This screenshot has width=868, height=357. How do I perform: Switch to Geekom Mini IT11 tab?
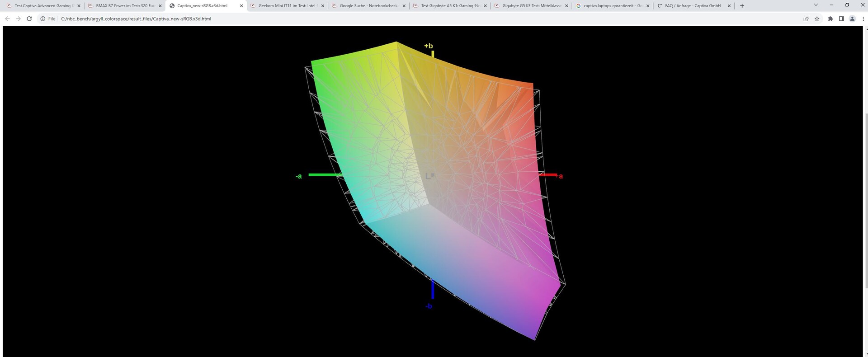point(288,6)
